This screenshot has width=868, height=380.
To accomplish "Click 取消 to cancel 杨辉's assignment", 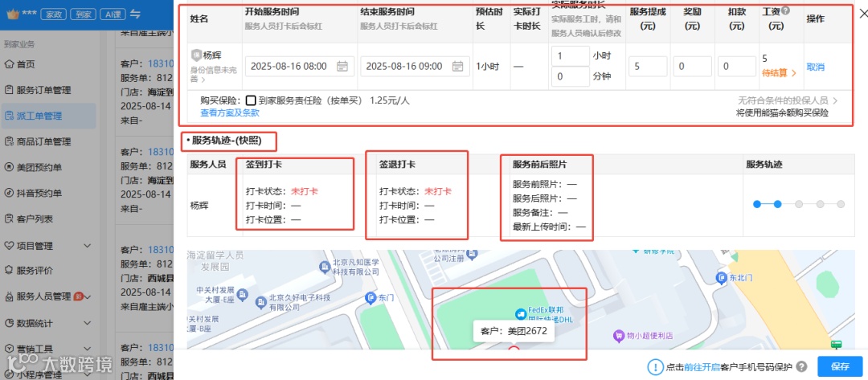I will [x=816, y=67].
